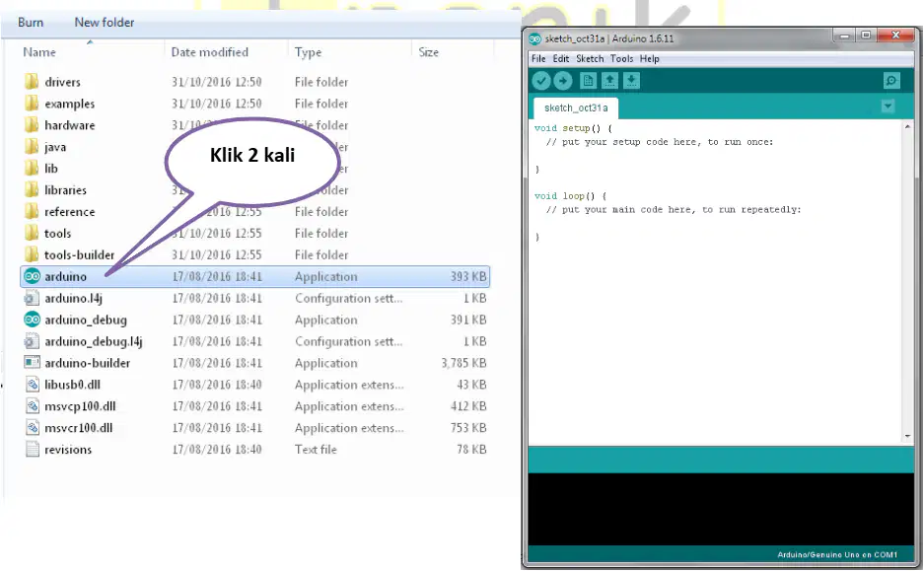Select the hardware folder name
The width and height of the screenshot is (924, 571).
coord(70,125)
